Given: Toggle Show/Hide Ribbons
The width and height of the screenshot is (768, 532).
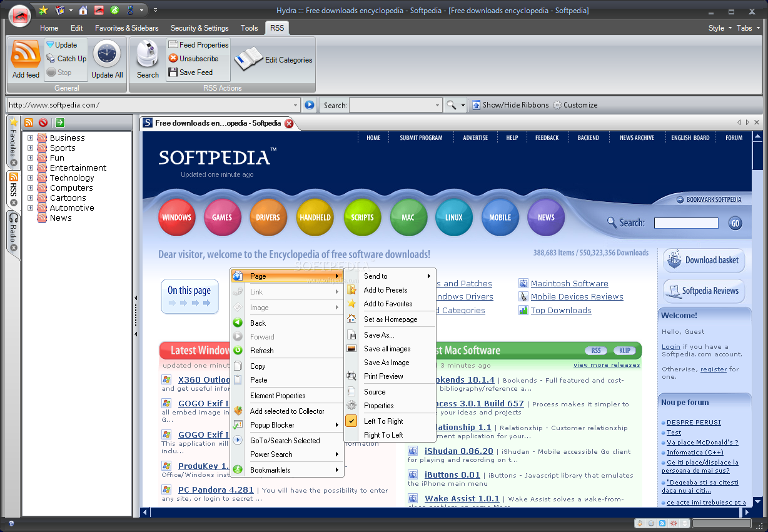Looking at the screenshot, I should click(510, 105).
